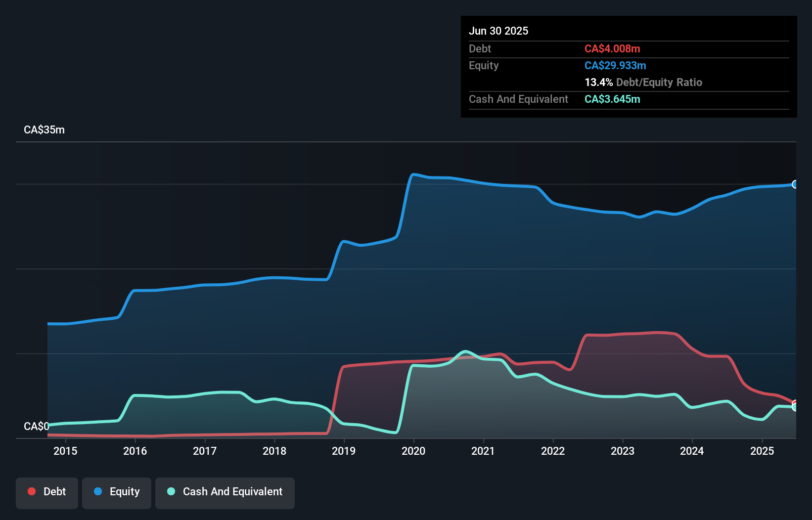The width and height of the screenshot is (812, 520).
Task: Select the 2020 year label
Action: coord(413,451)
